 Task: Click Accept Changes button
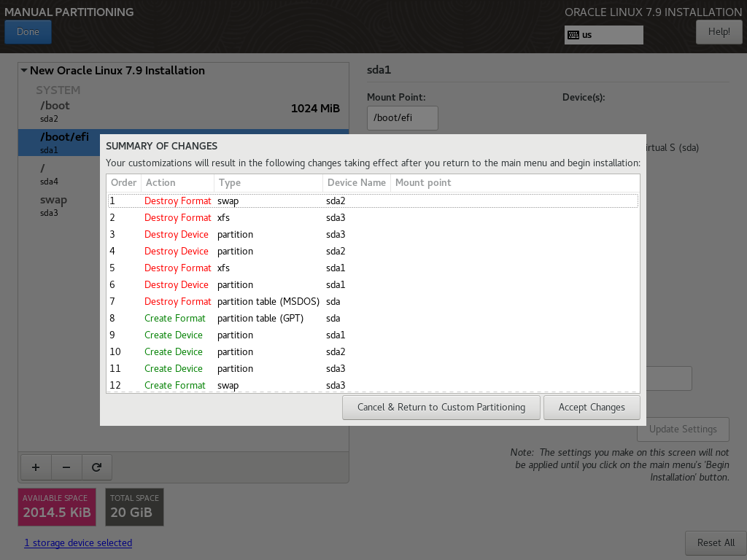591,408
